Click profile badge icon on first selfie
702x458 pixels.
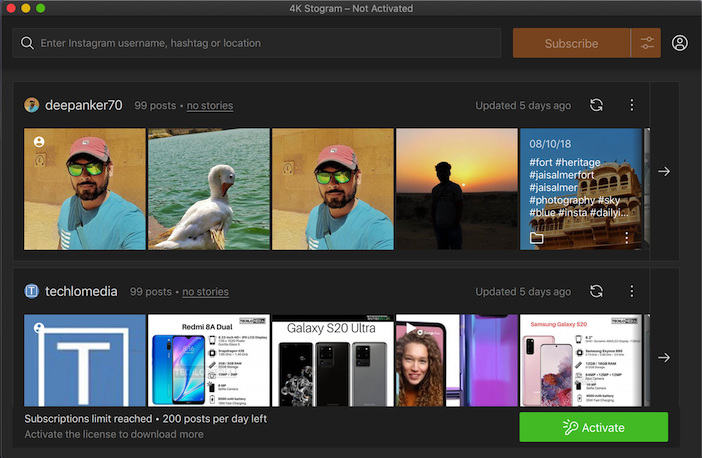[39, 142]
